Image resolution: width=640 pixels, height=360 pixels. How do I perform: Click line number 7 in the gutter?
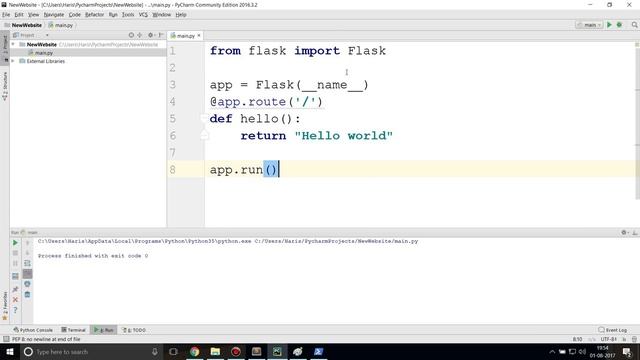coord(173,152)
